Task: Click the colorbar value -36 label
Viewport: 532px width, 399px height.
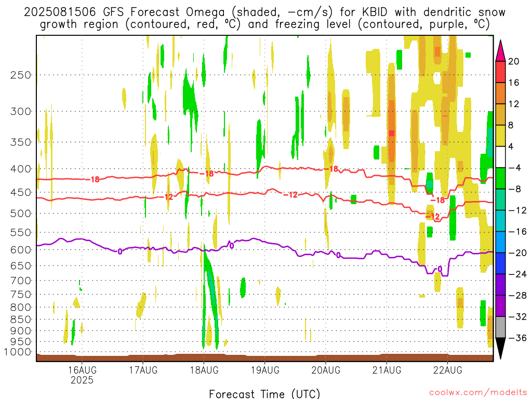Action: tap(517, 338)
